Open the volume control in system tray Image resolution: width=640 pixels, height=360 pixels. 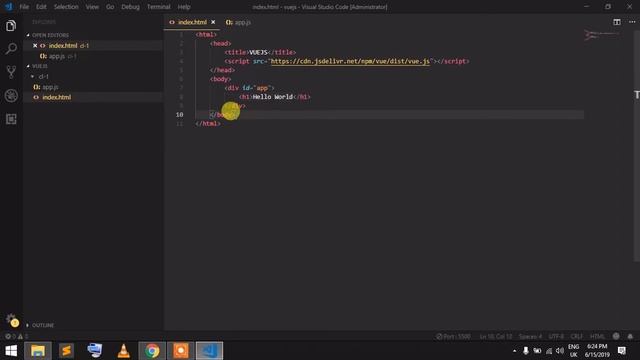coord(560,351)
